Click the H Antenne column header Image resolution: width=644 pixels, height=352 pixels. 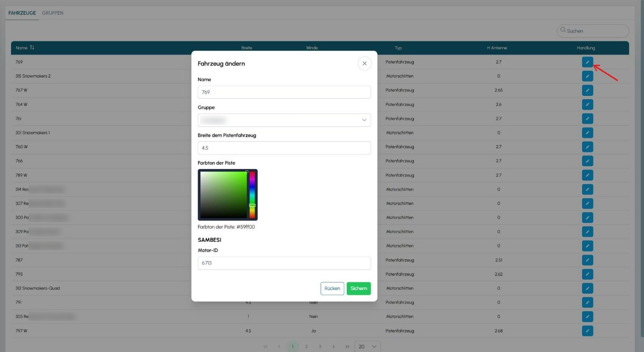pyautogui.click(x=497, y=48)
